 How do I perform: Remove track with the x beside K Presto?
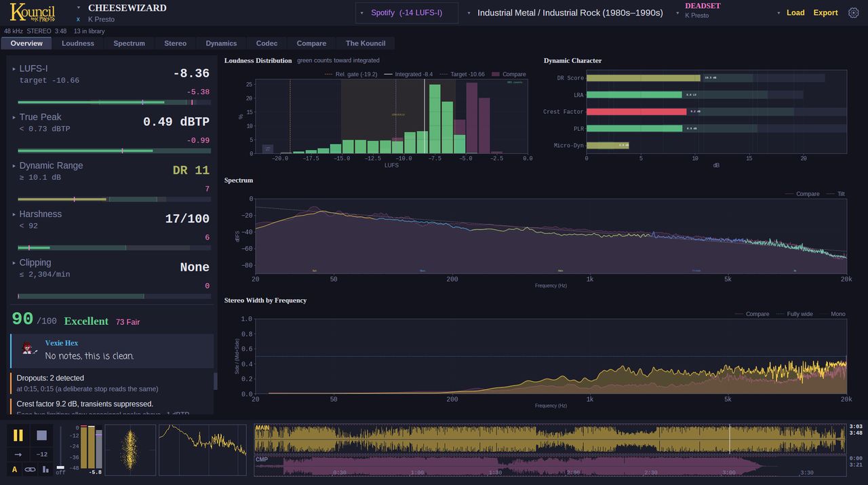79,19
